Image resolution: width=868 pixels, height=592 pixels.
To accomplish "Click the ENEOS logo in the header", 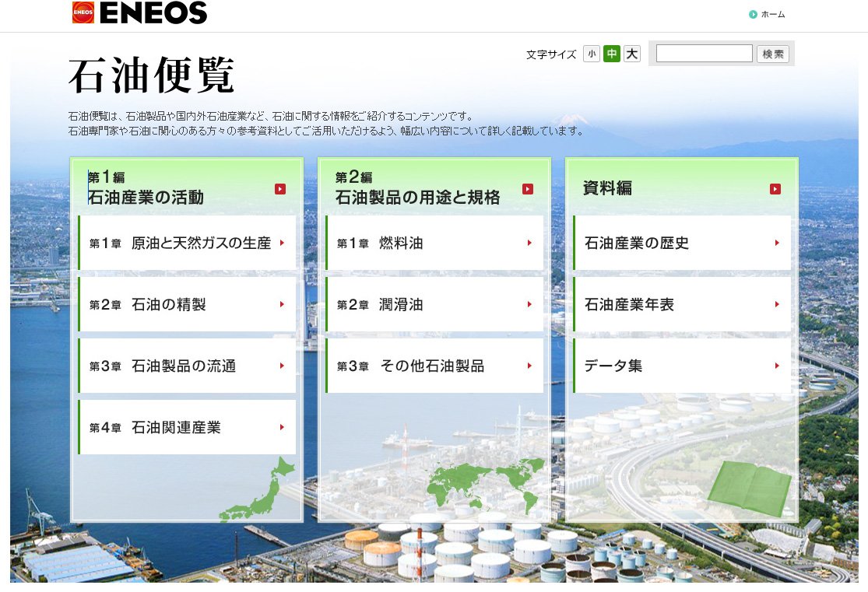I will click(139, 12).
